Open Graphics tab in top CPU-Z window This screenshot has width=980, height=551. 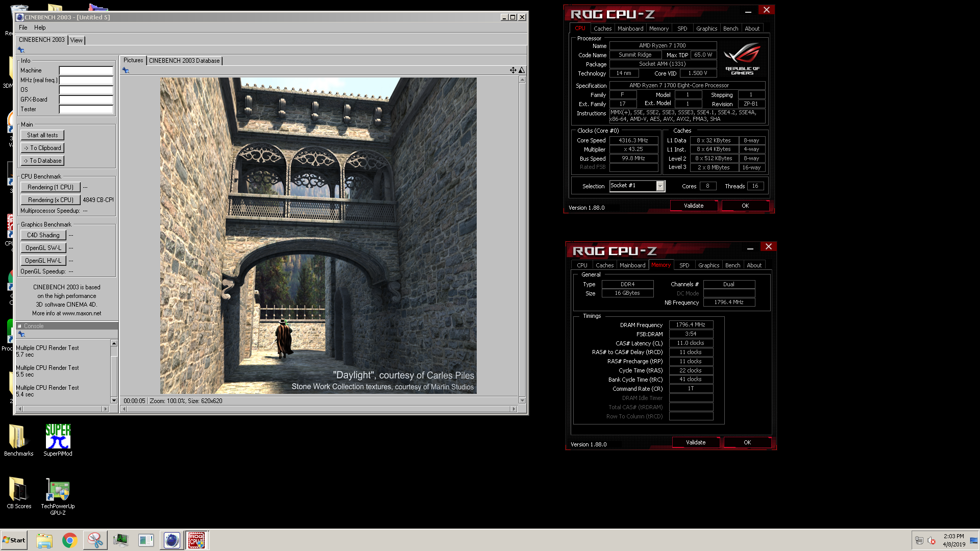point(707,29)
